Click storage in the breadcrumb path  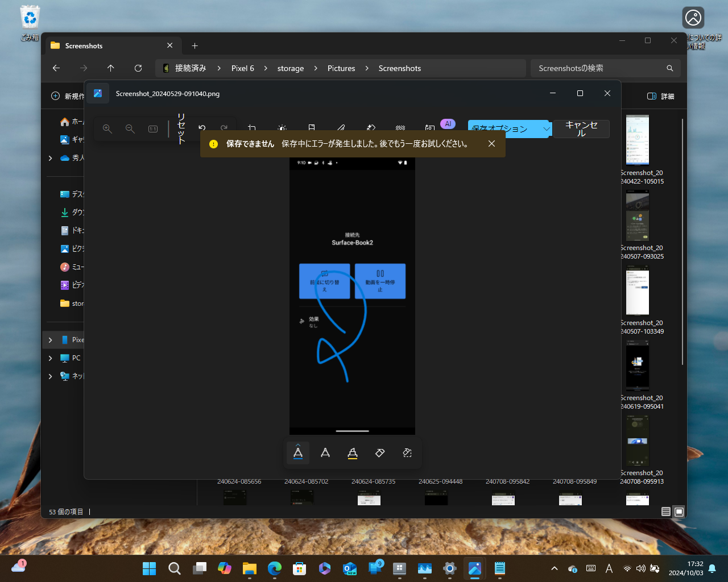(x=291, y=68)
